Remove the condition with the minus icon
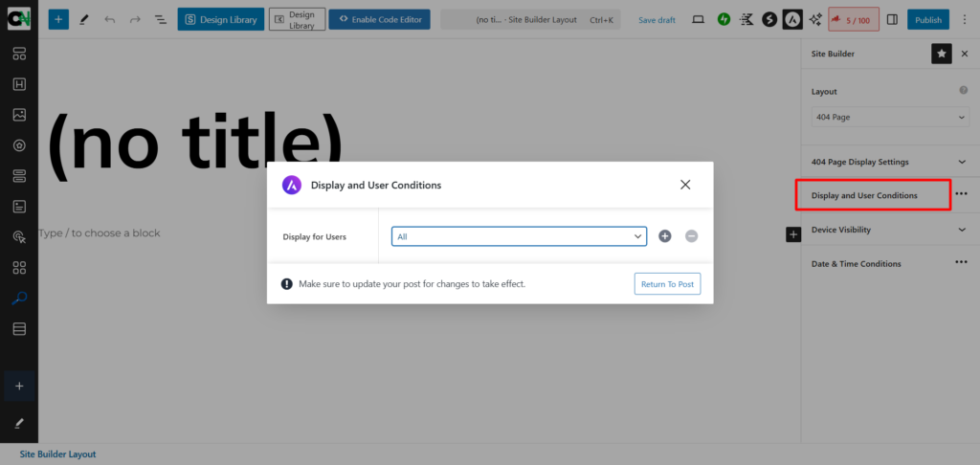 [691, 236]
